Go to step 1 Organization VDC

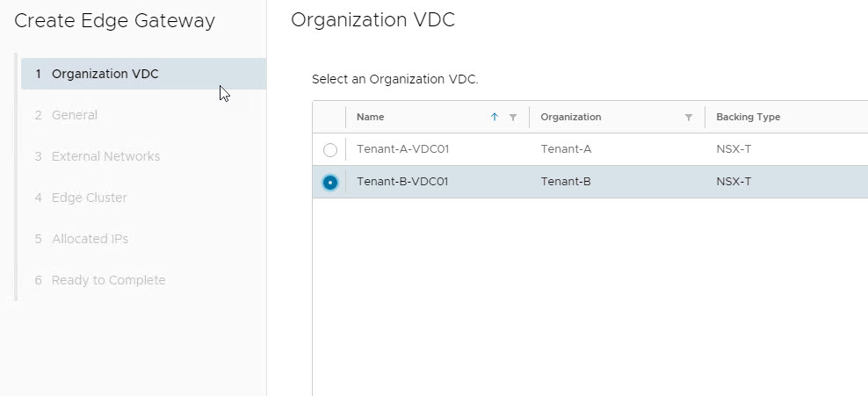click(105, 74)
